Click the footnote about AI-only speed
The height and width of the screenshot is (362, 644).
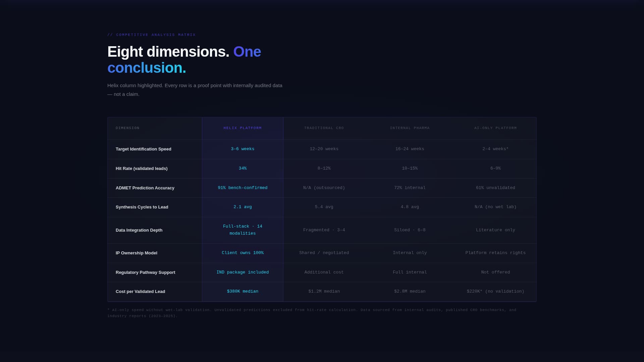312,313
